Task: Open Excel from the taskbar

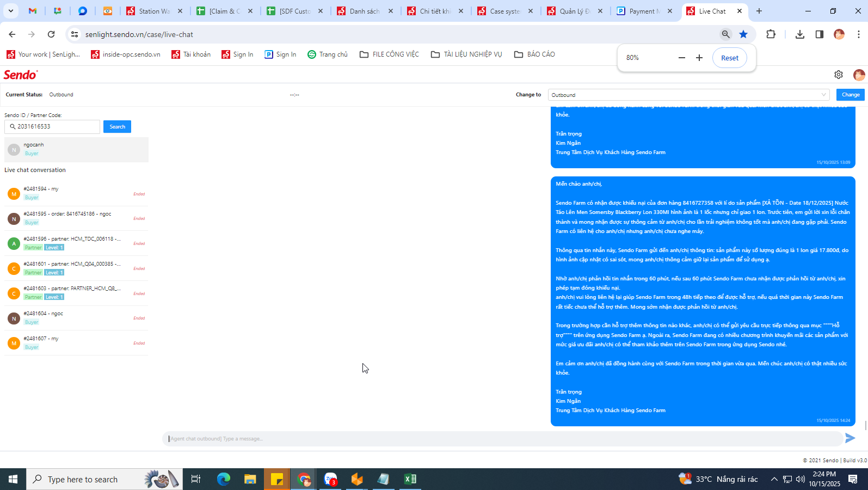Action: [x=410, y=479]
